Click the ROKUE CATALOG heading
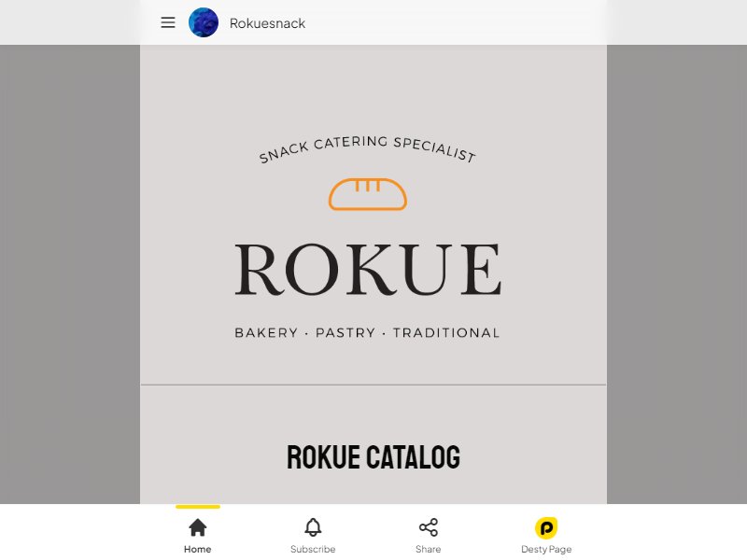This screenshot has width=747, height=560. click(373, 457)
